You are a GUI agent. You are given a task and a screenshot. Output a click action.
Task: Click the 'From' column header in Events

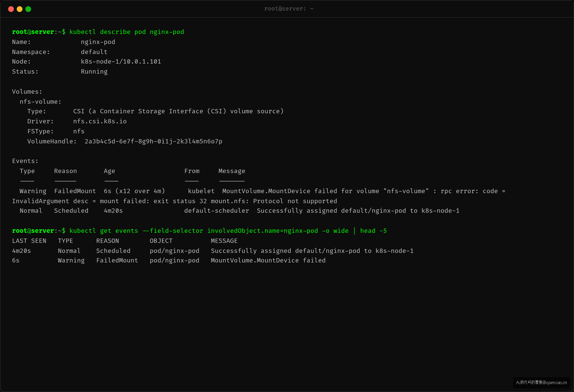(192, 171)
